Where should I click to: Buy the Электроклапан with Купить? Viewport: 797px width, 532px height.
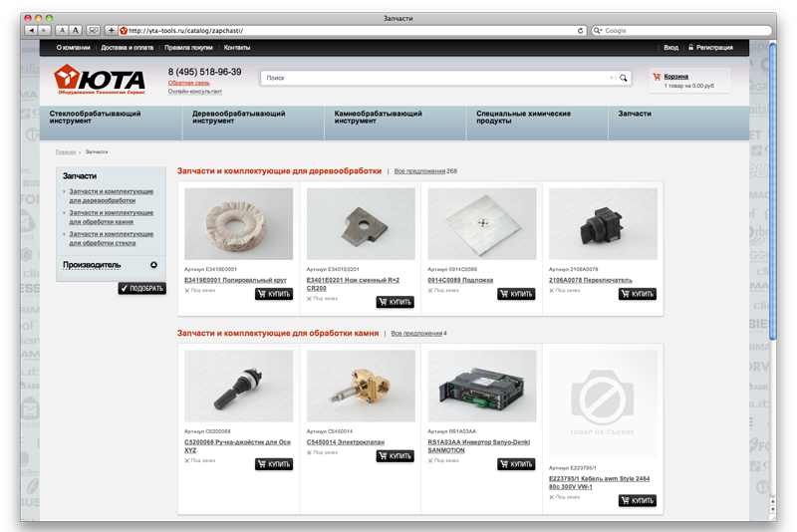click(395, 455)
